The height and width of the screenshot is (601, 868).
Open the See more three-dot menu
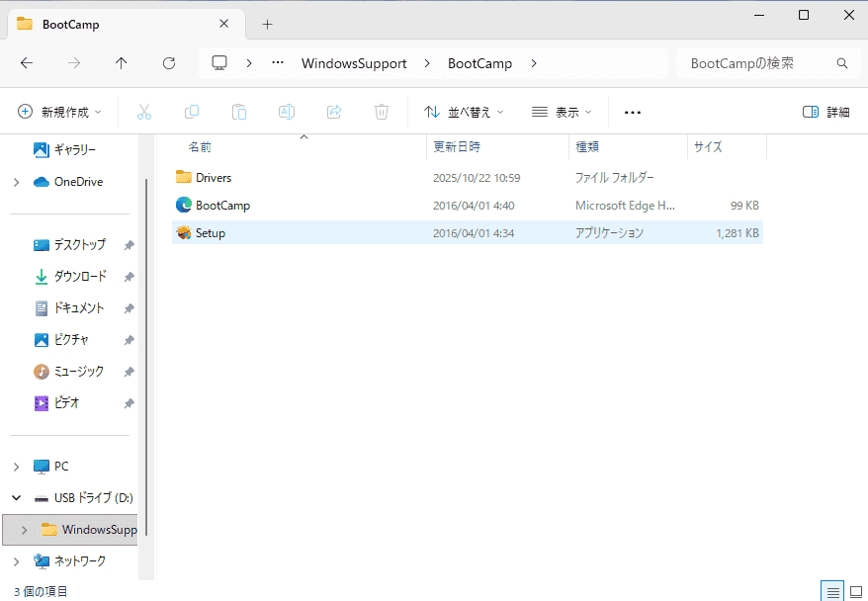pos(632,113)
